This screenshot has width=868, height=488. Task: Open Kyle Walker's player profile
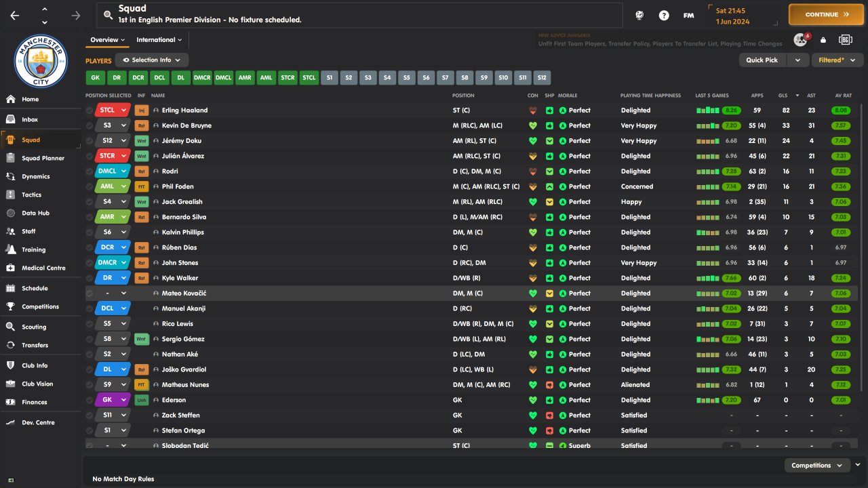[x=179, y=278]
